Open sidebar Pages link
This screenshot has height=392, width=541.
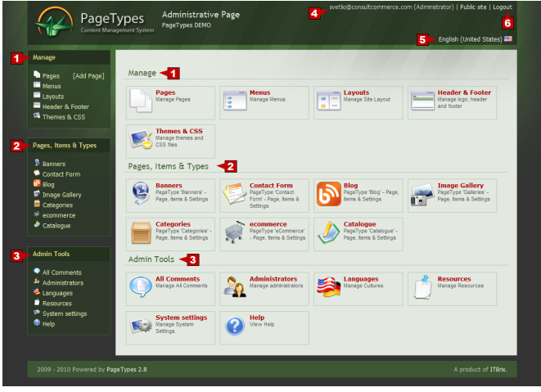point(51,76)
